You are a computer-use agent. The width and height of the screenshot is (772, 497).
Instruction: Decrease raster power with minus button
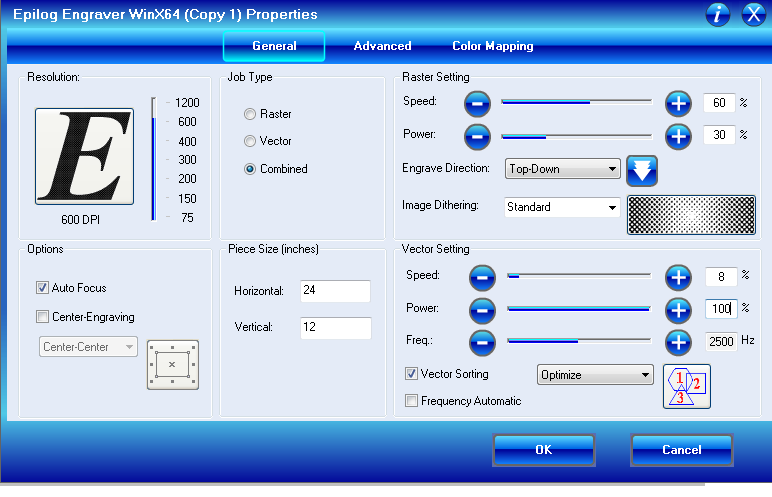point(477,136)
